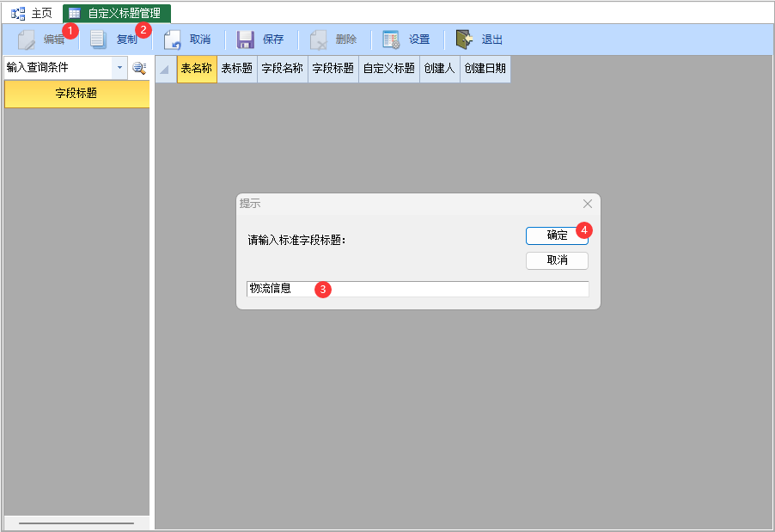Click the 复制 (Copy) toolbar icon

point(98,40)
